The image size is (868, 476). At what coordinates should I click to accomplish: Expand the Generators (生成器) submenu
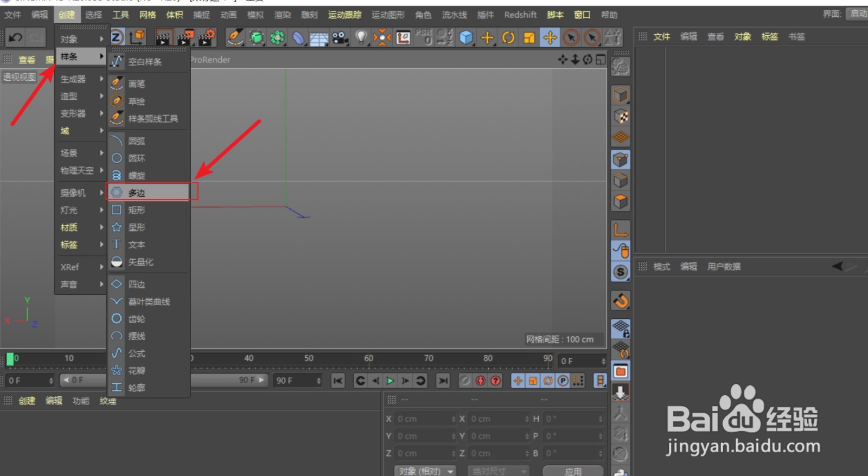(x=81, y=79)
